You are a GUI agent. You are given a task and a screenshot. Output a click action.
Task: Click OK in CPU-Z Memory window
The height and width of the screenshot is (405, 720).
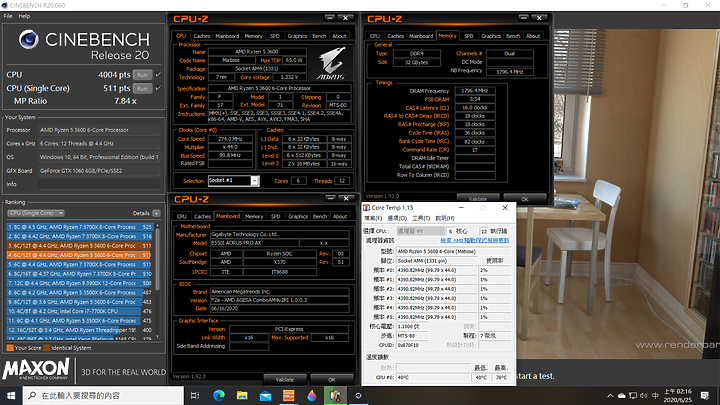[525, 199]
